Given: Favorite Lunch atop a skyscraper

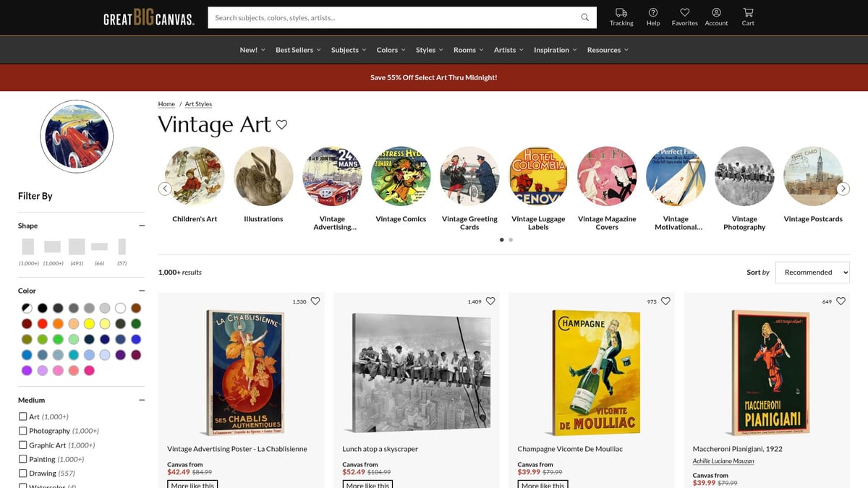Looking at the screenshot, I should coord(490,301).
